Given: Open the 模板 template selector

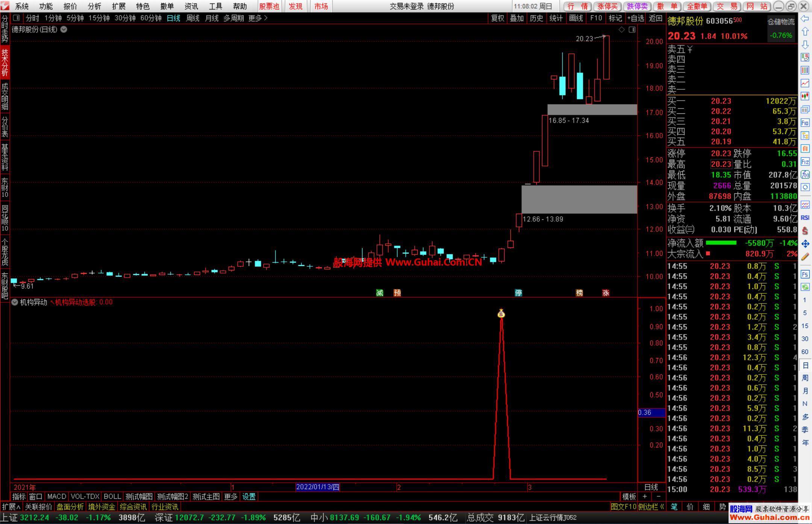Looking at the screenshot, I should [629, 497].
